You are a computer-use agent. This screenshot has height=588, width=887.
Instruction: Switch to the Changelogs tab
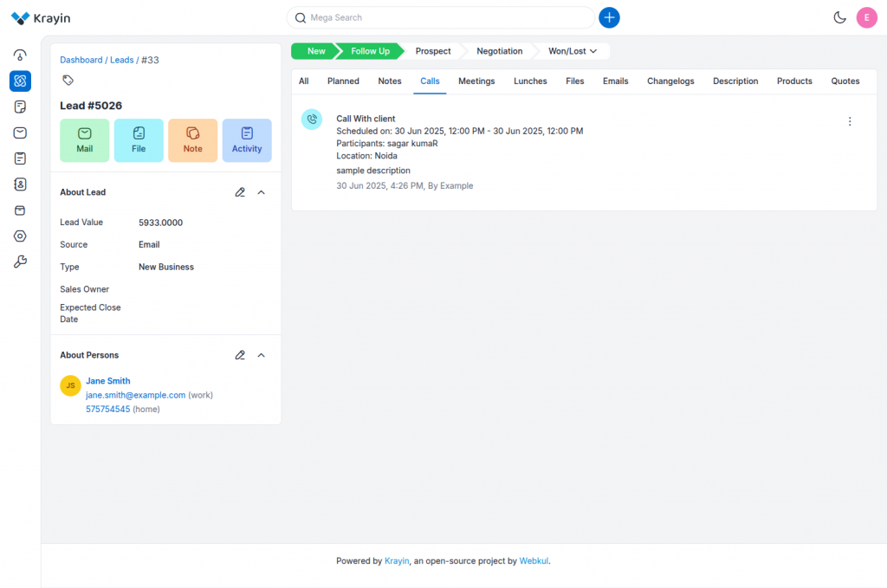pyautogui.click(x=670, y=81)
